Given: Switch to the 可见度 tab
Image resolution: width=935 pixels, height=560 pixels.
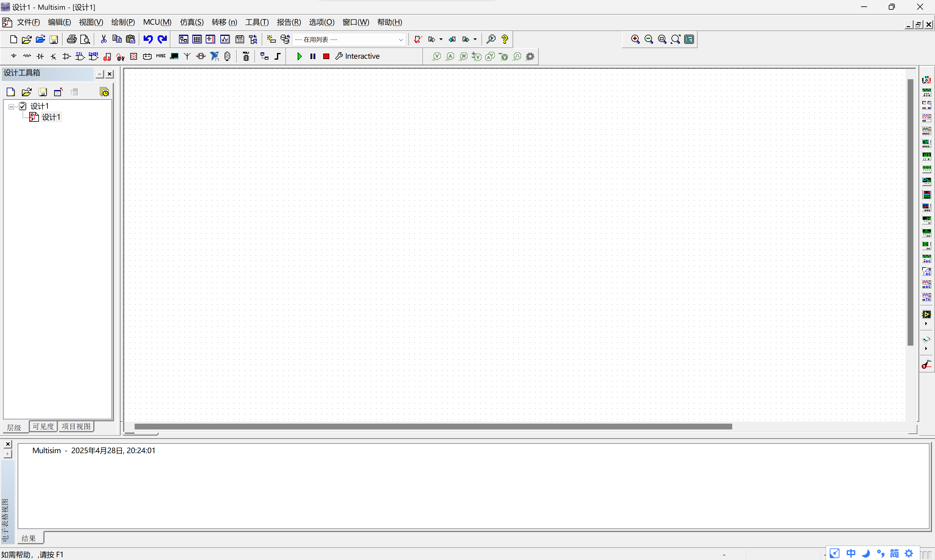Looking at the screenshot, I should [x=43, y=426].
